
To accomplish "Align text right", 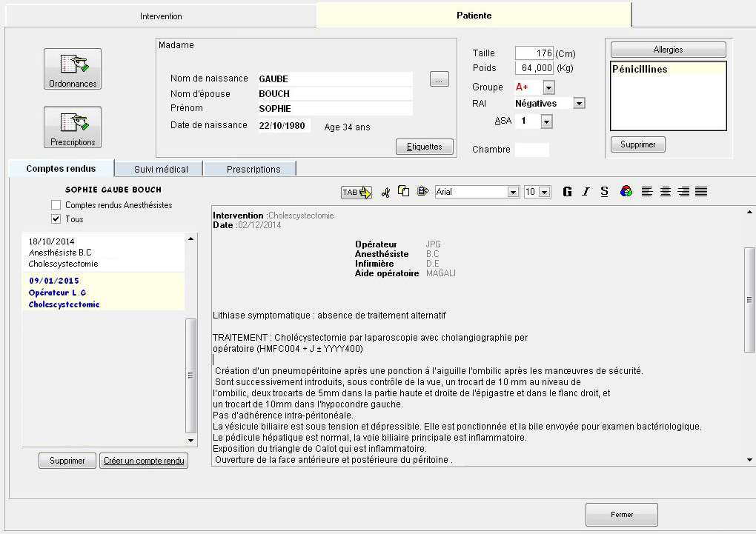I will [x=683, y=192].
